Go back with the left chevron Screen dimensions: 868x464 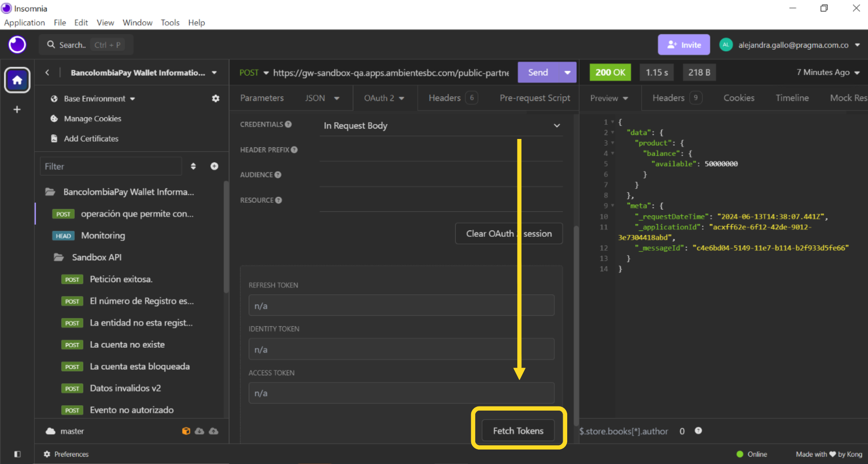[x=47, y=72]
